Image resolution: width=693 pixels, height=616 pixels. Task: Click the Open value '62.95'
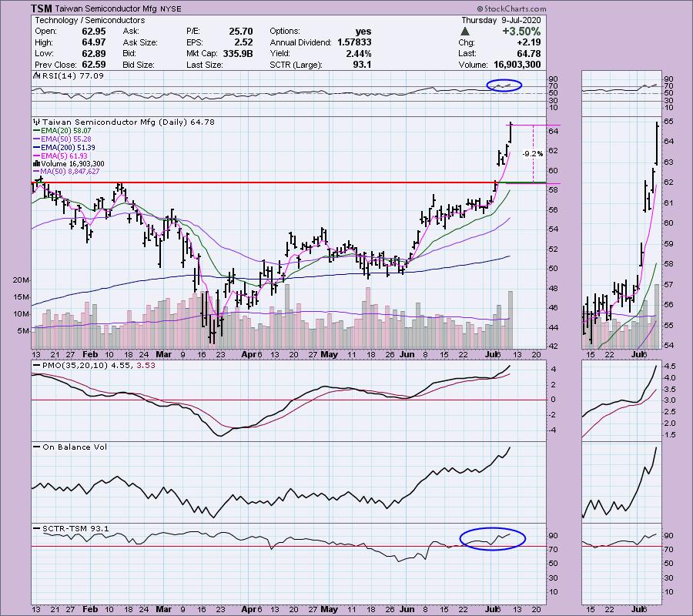pos(93,32)
